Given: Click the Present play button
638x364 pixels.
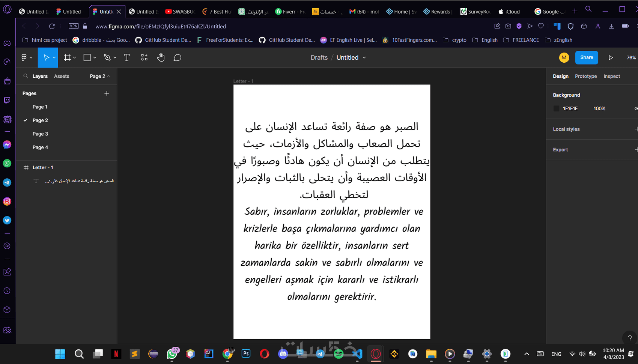Looking at the screenshot, I should tap(611, 57).
